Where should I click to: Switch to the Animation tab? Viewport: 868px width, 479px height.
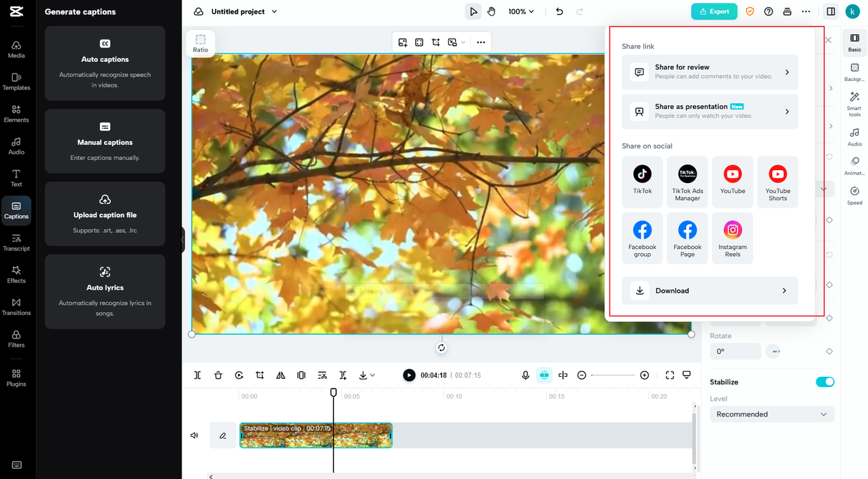854,166
